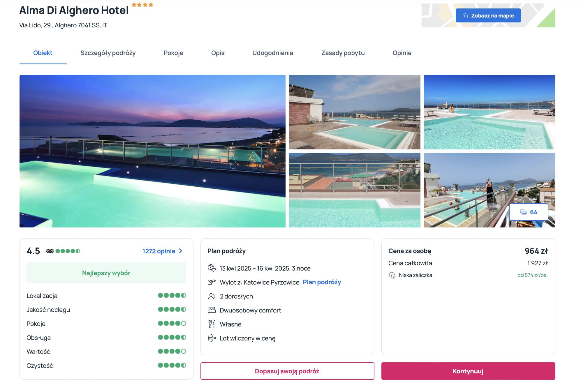Click the two adults people icon

point(212,296)
